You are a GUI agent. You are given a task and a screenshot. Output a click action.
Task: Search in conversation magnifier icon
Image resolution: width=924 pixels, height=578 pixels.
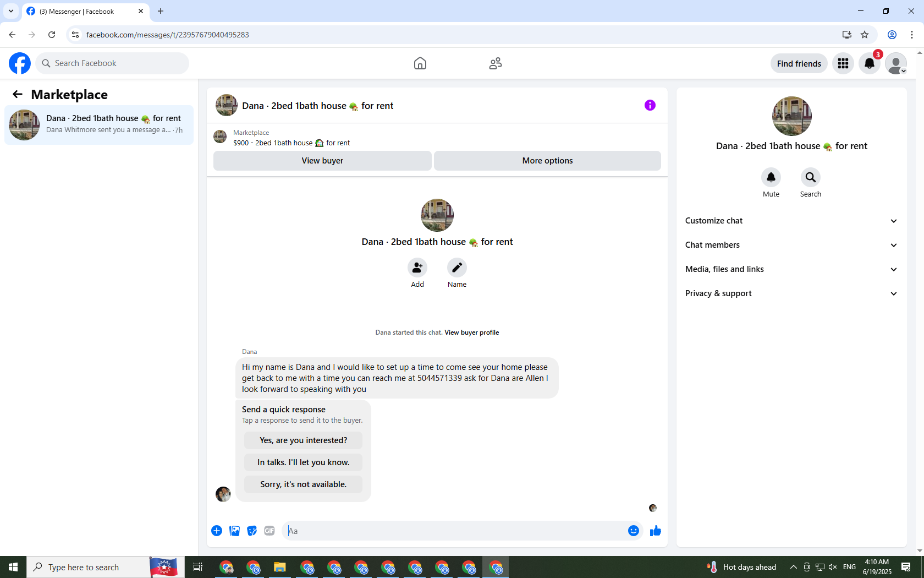click(x=811, y=177)
